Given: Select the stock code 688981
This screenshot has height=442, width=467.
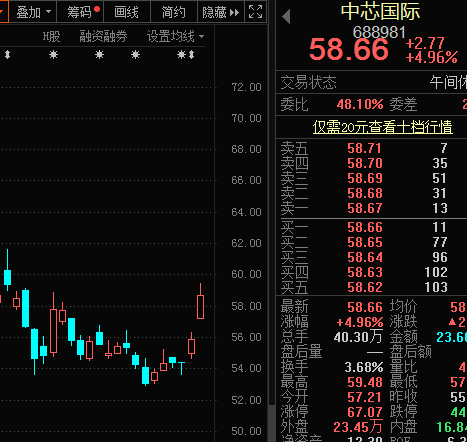Looking at the screenshot, I should coord(379,33).
